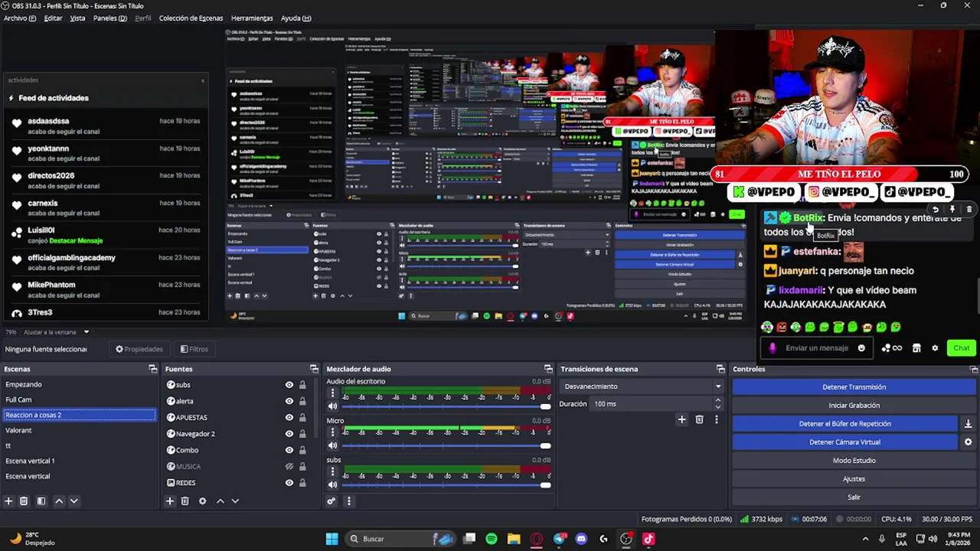The image size is (980, 551).
Task: Enable Modo Estudio
Action: [854, 461]
